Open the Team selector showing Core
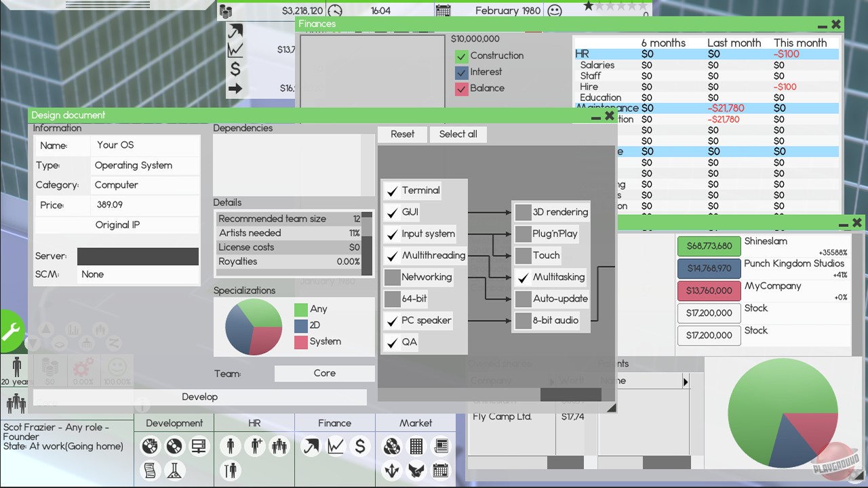Screen dimensions: 868x488 [x=324, y=373]
